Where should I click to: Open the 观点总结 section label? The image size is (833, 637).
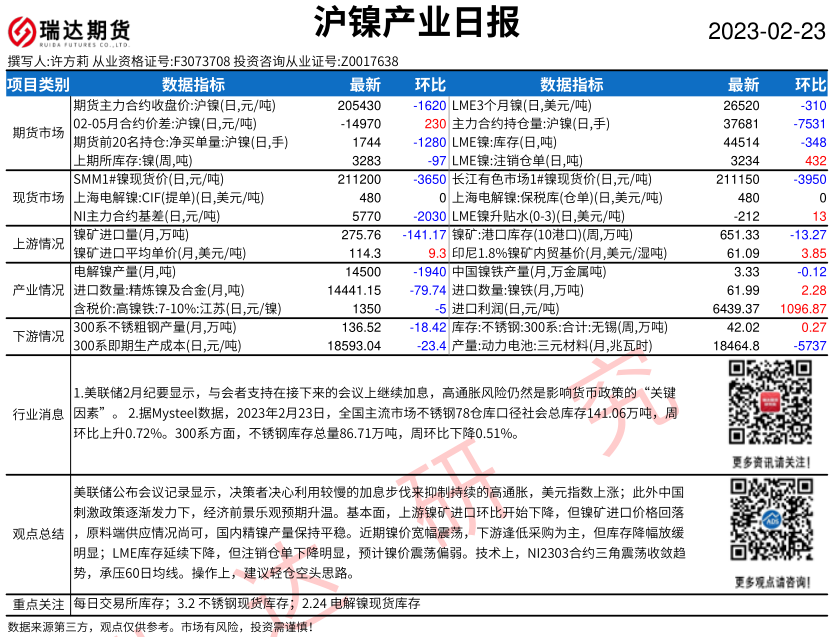[x=37, y=533]
